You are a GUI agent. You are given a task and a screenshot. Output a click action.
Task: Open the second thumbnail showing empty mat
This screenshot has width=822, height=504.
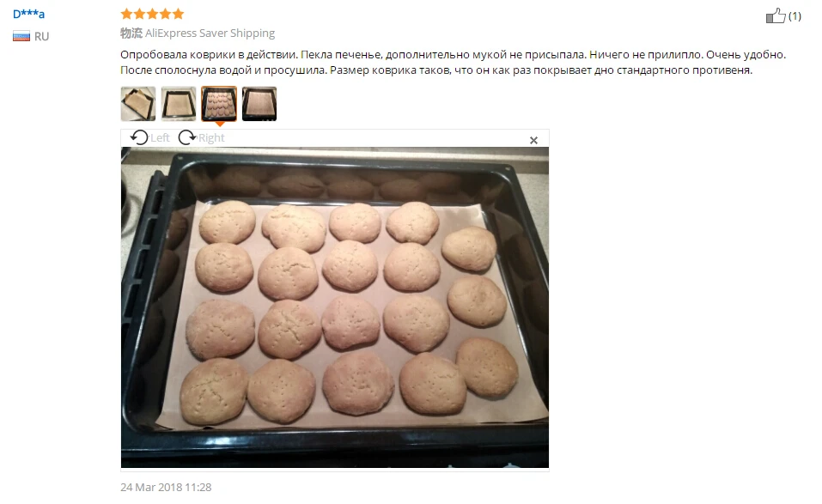click(x=179, y=104)
